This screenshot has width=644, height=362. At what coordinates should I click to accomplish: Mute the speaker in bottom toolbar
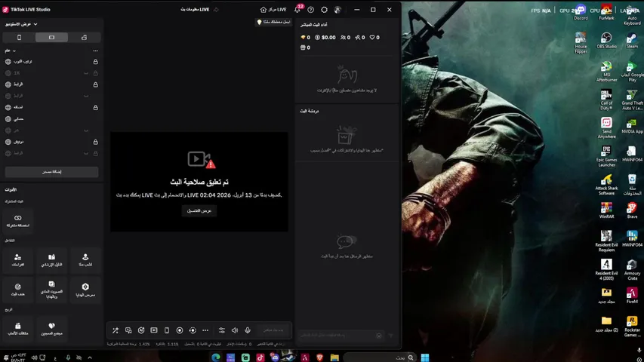click(235, 330)
